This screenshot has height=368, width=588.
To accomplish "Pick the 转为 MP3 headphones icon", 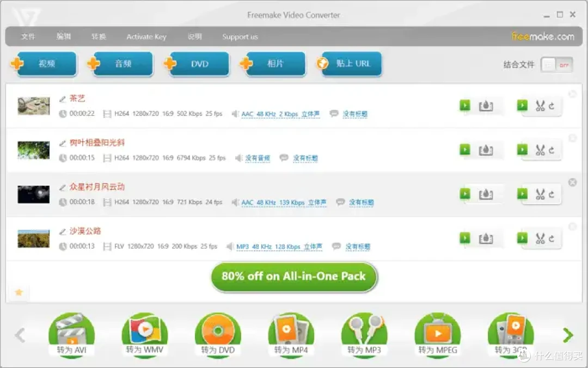I will click(364, 335).
